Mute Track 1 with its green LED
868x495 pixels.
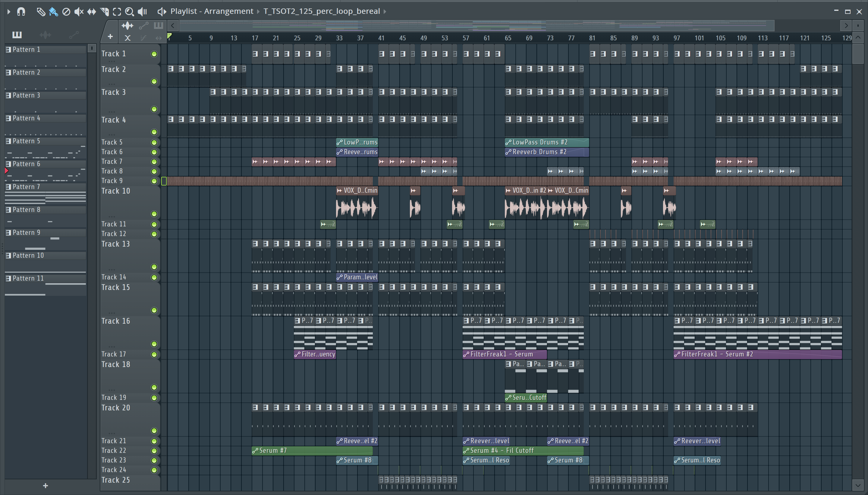(154, 54)
